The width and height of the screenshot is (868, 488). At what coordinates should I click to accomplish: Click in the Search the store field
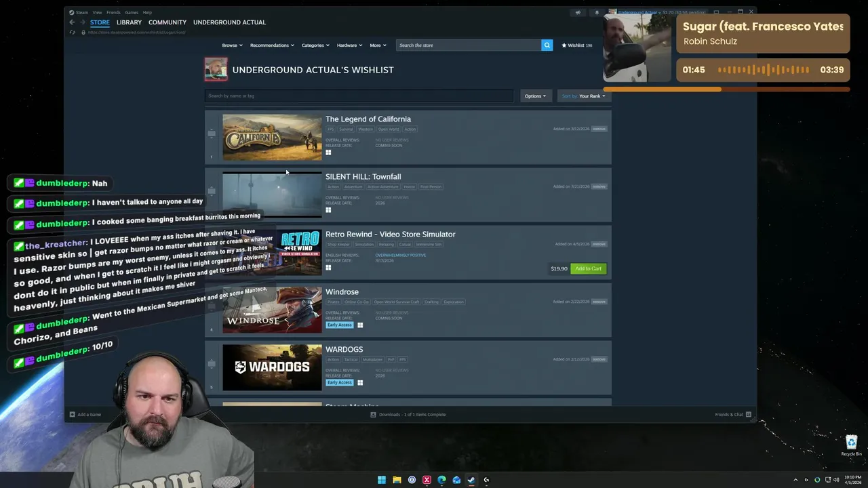pos(468,45)
